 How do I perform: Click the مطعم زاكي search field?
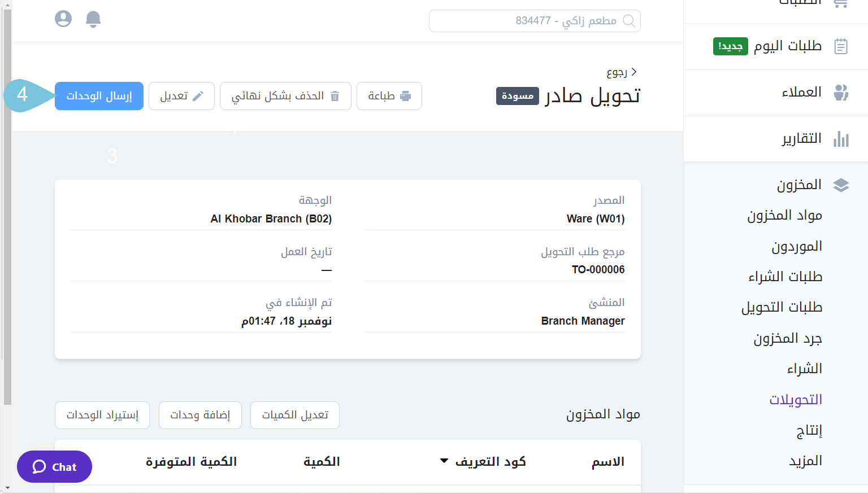pyautogui.click(x=535, y=21)
